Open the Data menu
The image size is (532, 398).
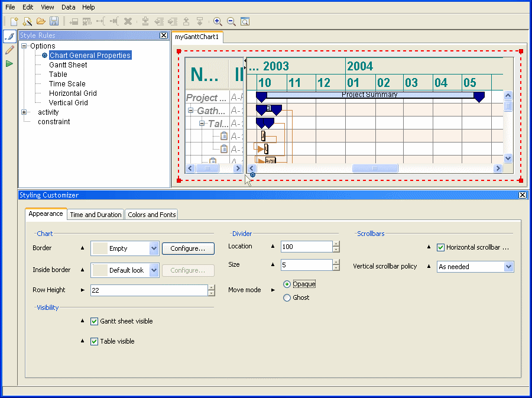[x=69, y=7]
